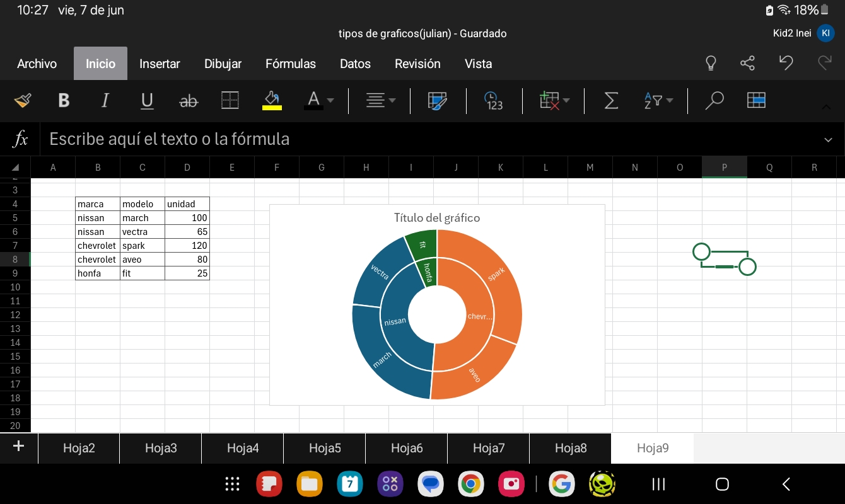The width and height of the screenshot is (845, 504).
Task: Click the format painter brush icon
Action: (22, 100)
